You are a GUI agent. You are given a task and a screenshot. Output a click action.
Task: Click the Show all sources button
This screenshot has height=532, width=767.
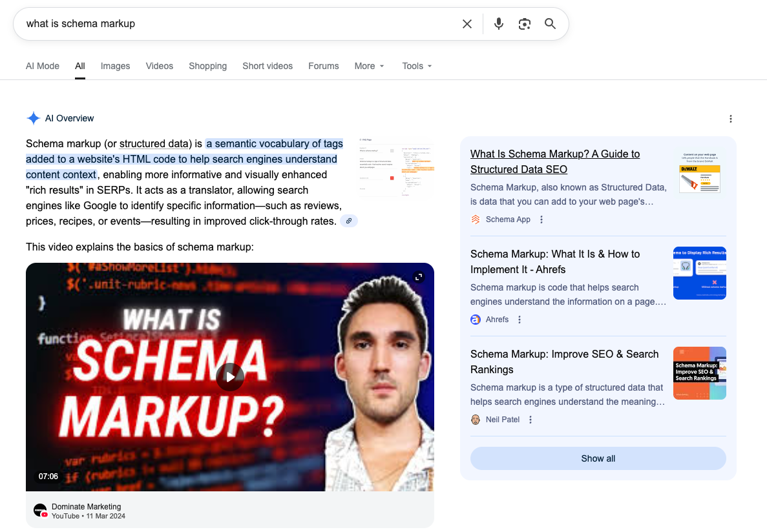click(598, 458)
